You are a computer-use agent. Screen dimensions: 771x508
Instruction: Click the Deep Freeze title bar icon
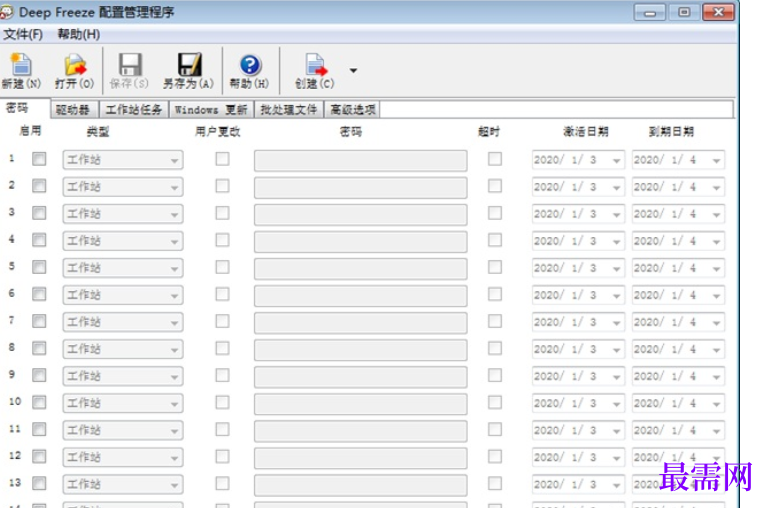click(x=6, y=12)
